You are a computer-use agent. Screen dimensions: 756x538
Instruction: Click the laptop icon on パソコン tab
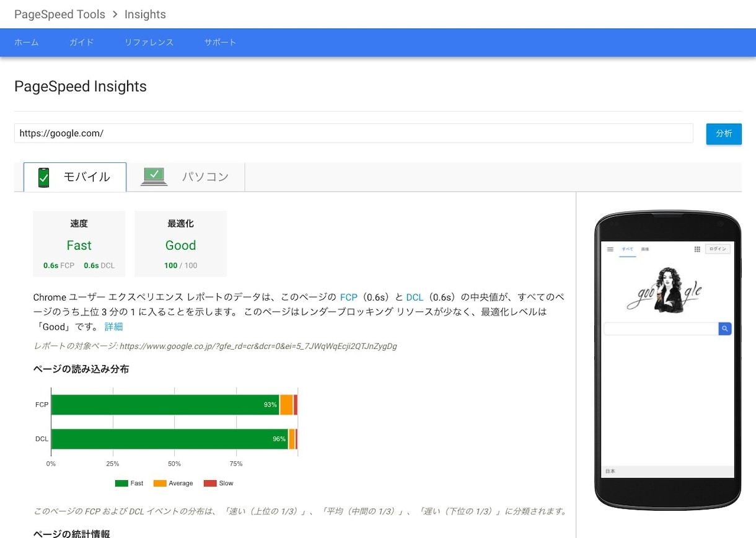pyautogui.click(x=154, y=177)
